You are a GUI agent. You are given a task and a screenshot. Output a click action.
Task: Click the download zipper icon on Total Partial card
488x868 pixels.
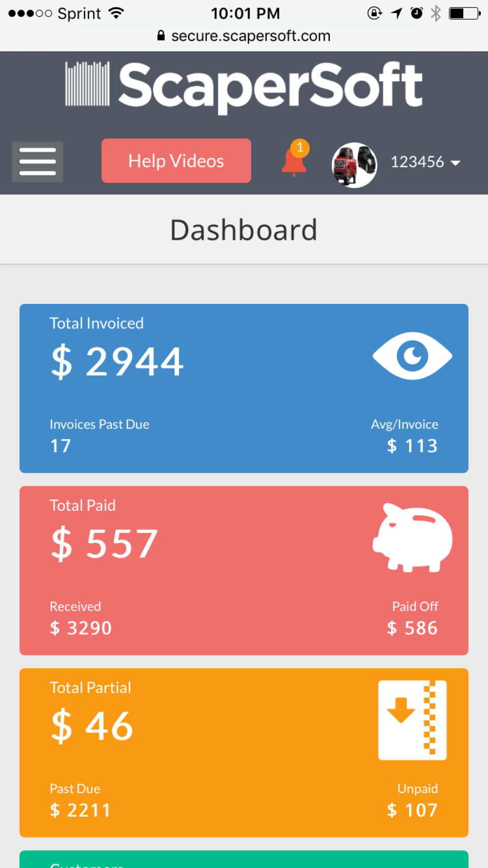tap(412, 719)
